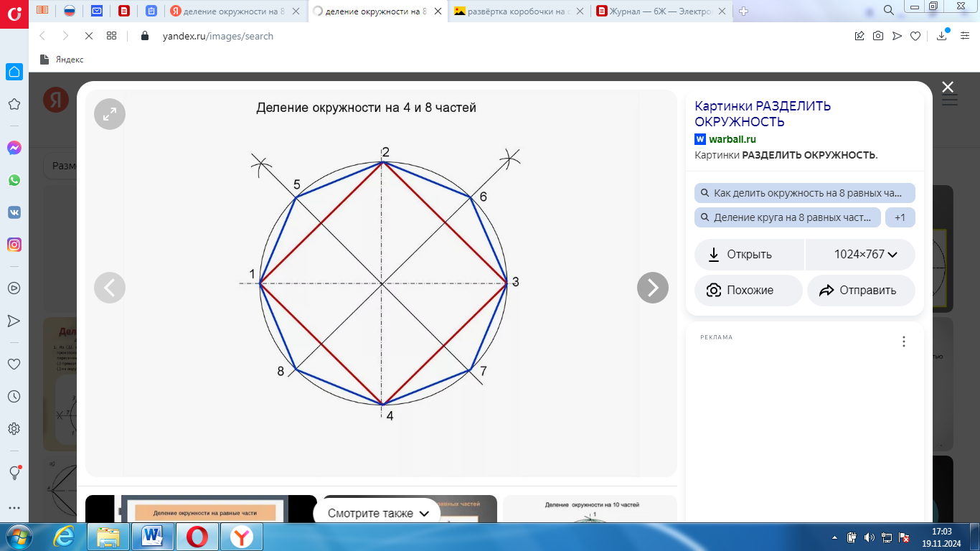Screen dimensions: 980x551
Task: Show more suggestions with the +1 chip
Action: (900, 217)
